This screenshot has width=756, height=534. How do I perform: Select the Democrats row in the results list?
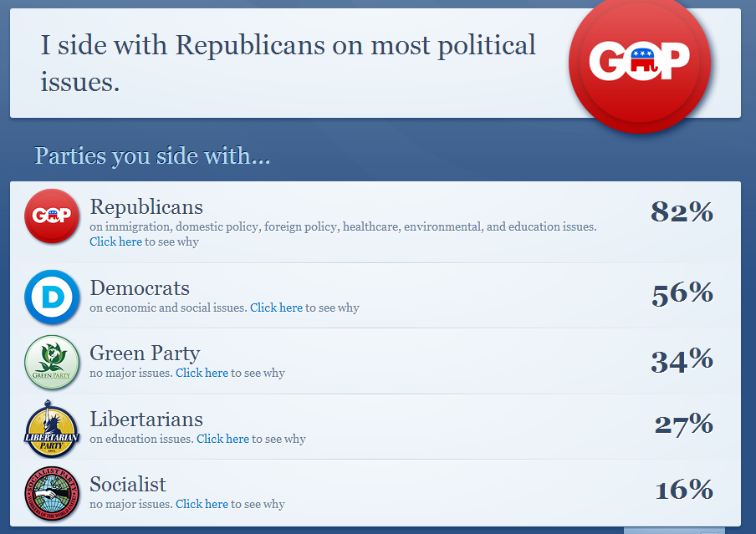coord(376,296)
